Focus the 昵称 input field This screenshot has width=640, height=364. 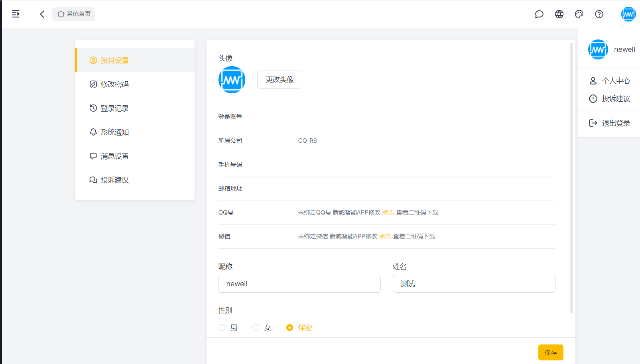click(299, 284)
